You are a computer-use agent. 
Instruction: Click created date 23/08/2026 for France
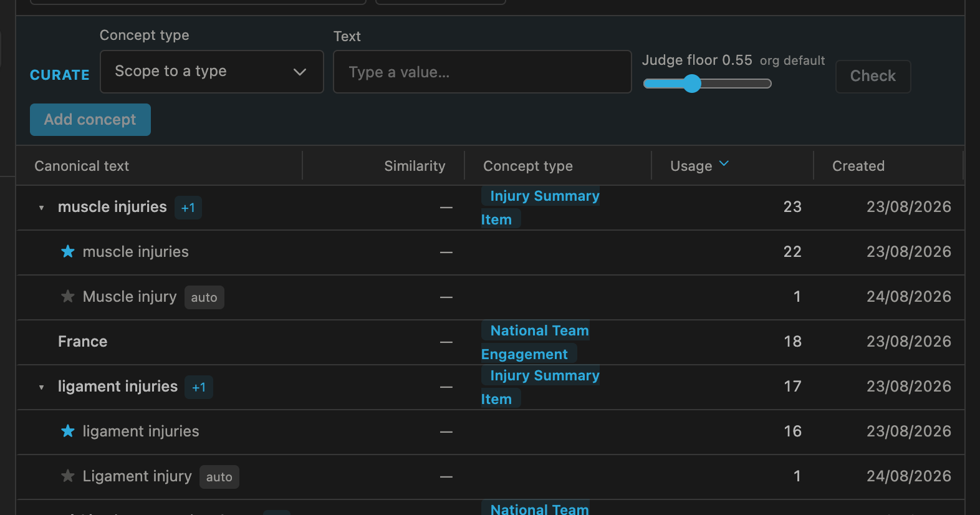click(909, 342)
